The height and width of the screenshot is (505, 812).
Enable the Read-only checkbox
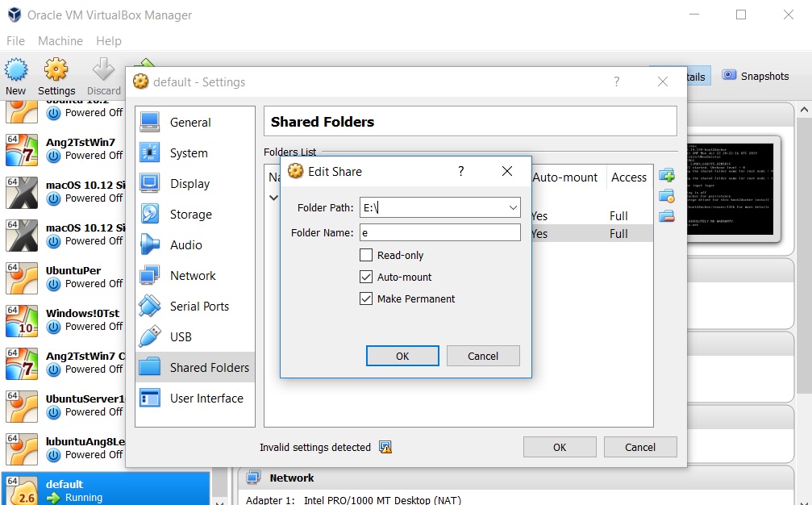coord(366,255)
